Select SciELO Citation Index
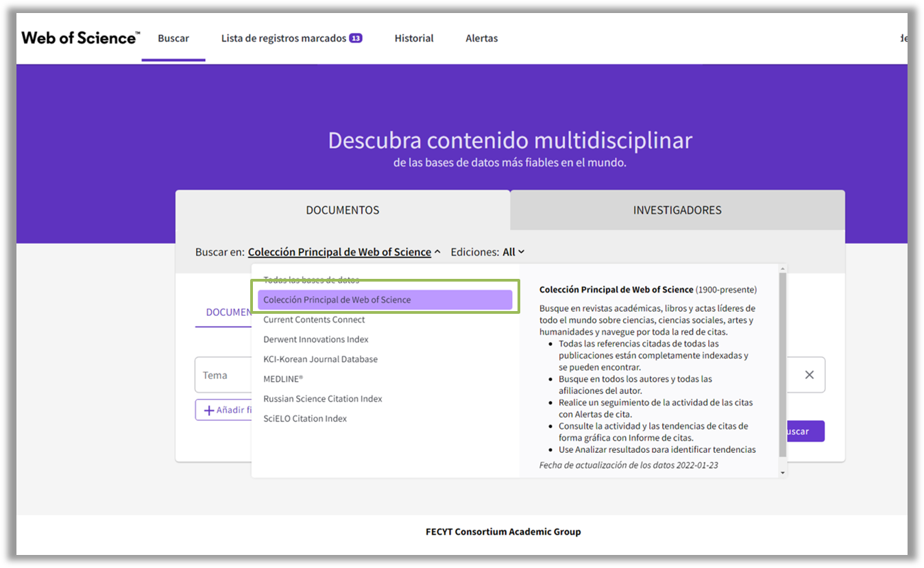924x568 pixels. click(x=305, y=419)
